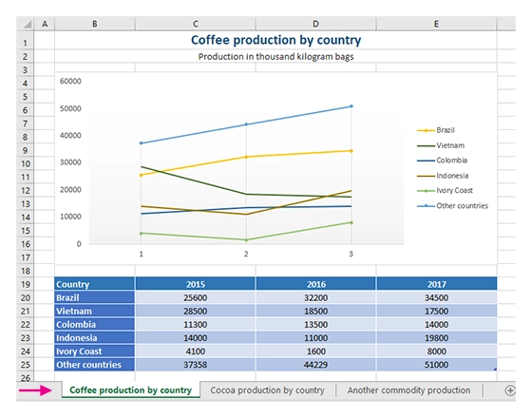Click the Other countries legend entry
The height and width of the screenshot is (418, 532).
coord(452,206)
